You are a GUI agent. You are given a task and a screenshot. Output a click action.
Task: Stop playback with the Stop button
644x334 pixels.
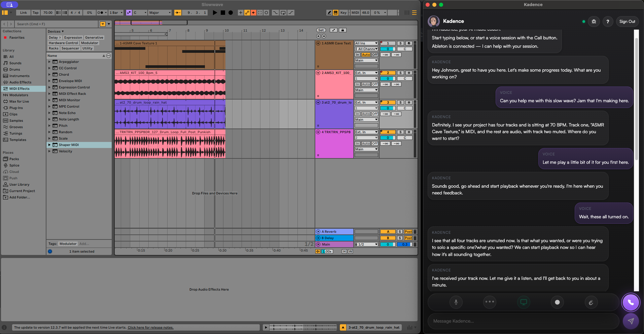223,12
